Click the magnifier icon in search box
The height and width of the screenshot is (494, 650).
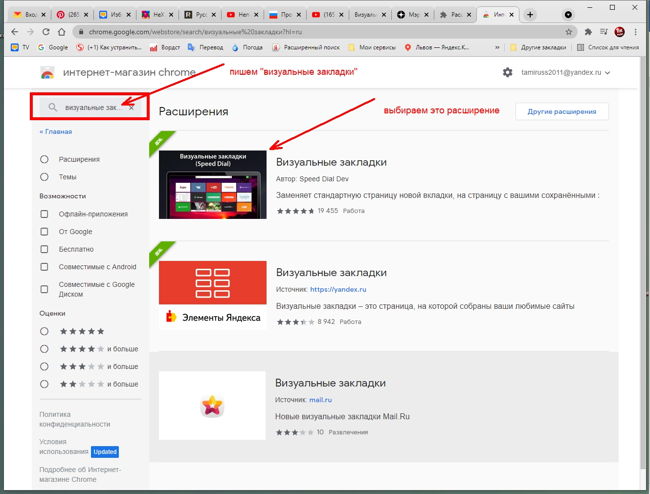coord(52,107)
